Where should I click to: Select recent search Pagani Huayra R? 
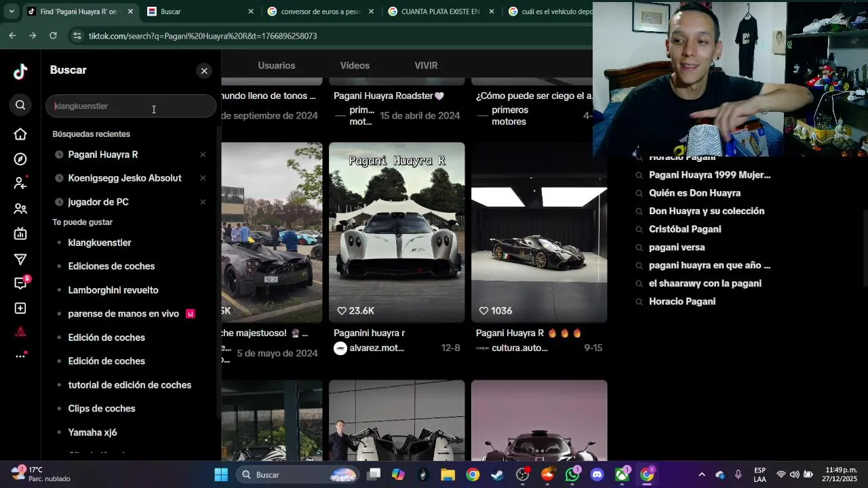[103, 155]
